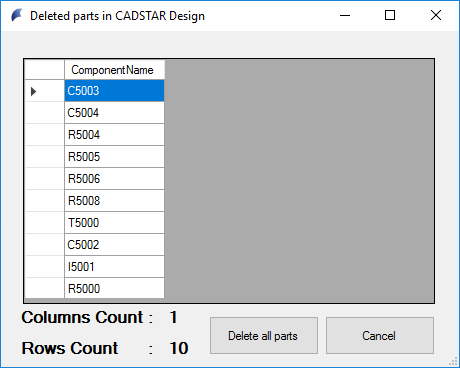Maximize the Deleted parts window
This screenshot has height=368, width=460.
(390, 15)
